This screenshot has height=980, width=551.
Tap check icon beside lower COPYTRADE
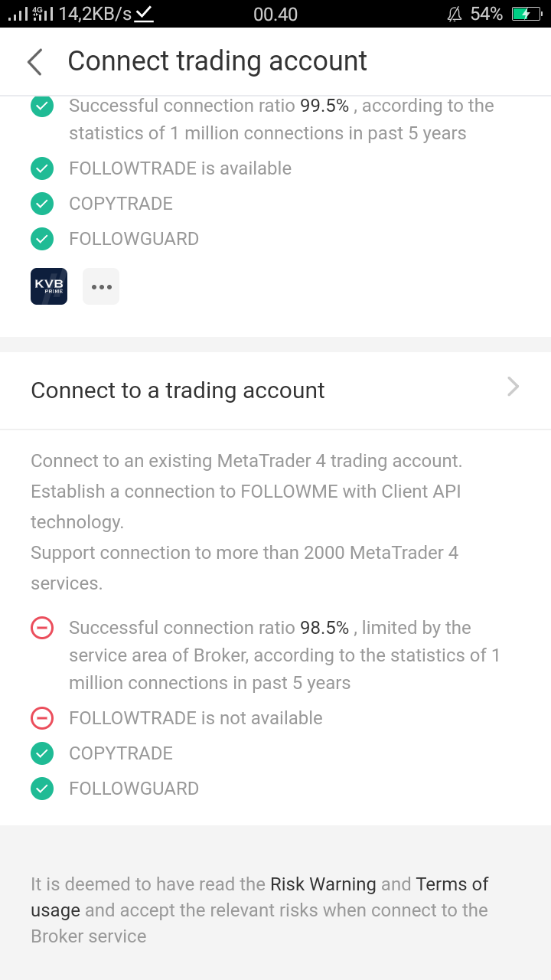pyautogui.click(x=42, y=753)
